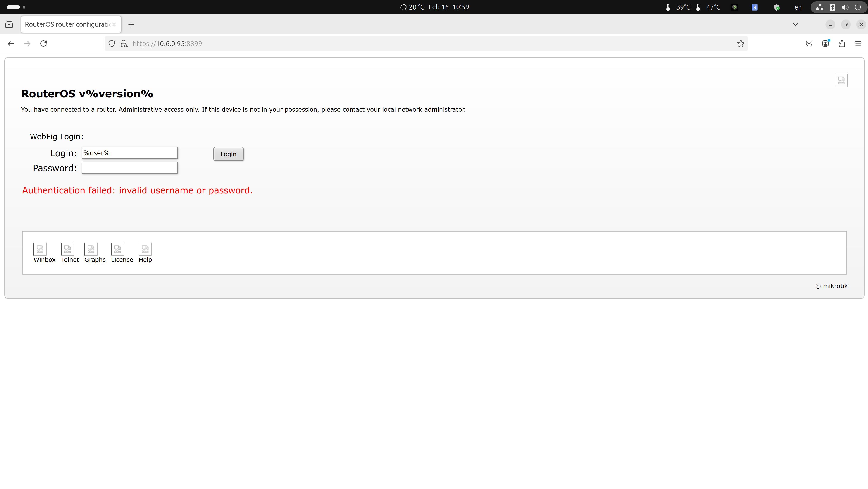Image resolution: width=868 pixels, height=489 pixels.
Task: Go forward one page
Action: click(27, 43)
